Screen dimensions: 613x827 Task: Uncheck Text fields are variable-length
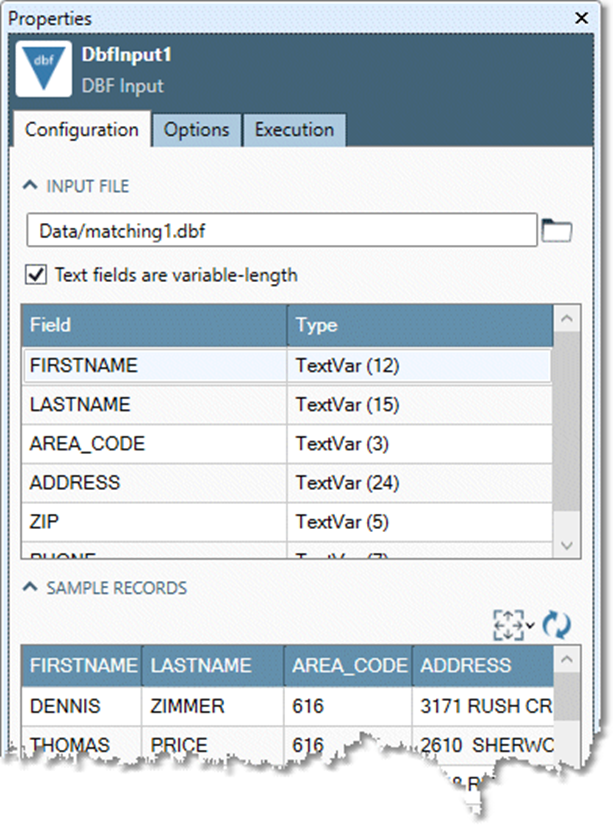coord(36,274)
